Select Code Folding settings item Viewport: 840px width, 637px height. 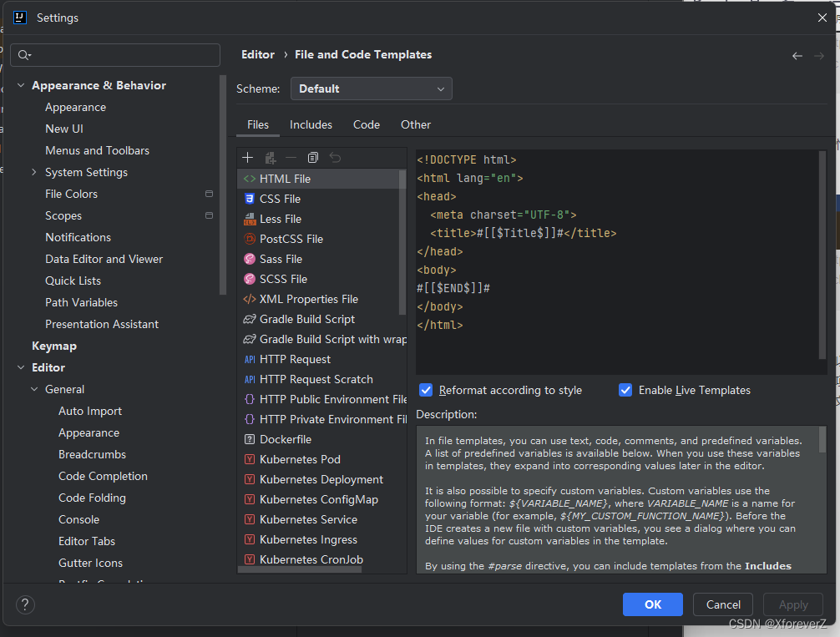click(92, 498)
